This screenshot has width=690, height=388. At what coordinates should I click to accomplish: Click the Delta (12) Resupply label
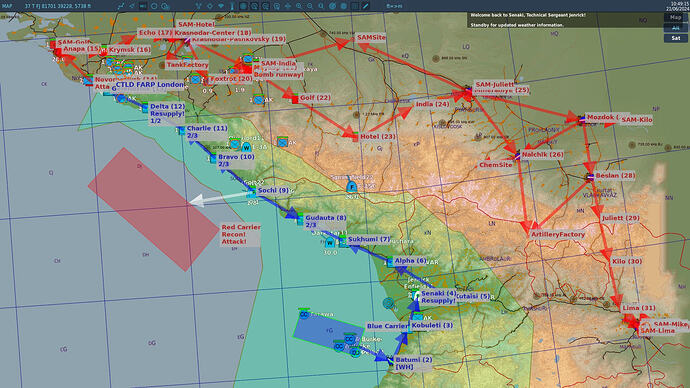pyautogui.click(x=167, y=113)
